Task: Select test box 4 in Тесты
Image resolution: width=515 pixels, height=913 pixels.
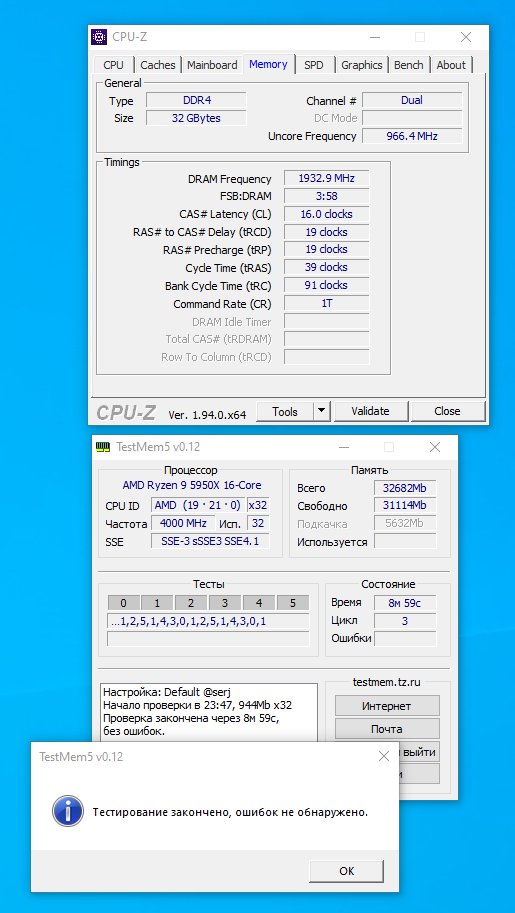Action: coord(259,603)
